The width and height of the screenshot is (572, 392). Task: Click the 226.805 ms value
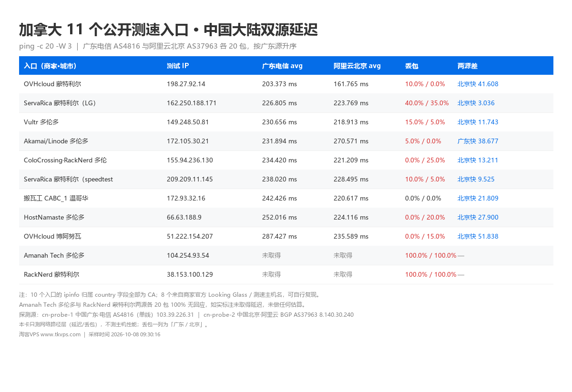pos(279,103)
